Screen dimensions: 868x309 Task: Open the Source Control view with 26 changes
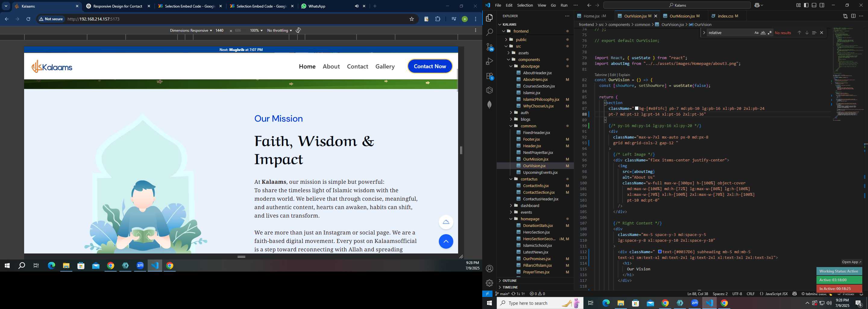pyautogui.click(x=489, y=47)
